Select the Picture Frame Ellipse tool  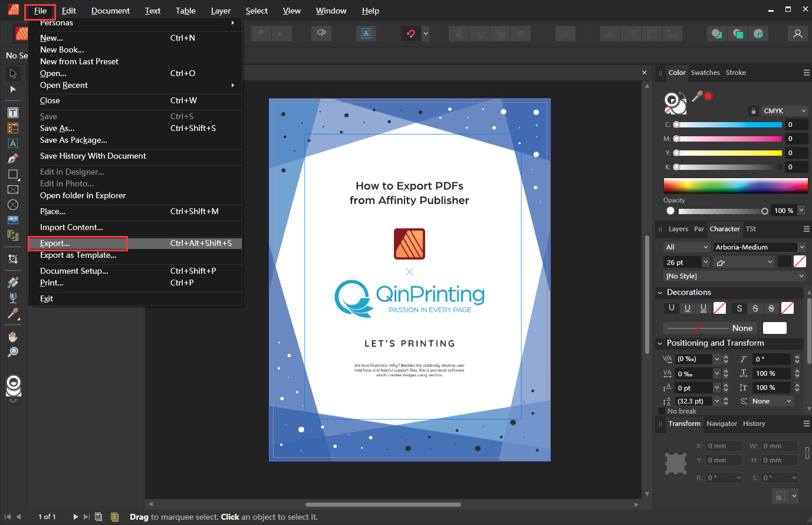click(13, 205)
